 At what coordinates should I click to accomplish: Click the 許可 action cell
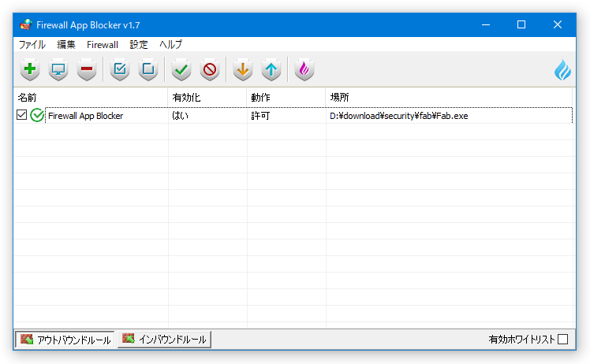[x=260, y=116]
